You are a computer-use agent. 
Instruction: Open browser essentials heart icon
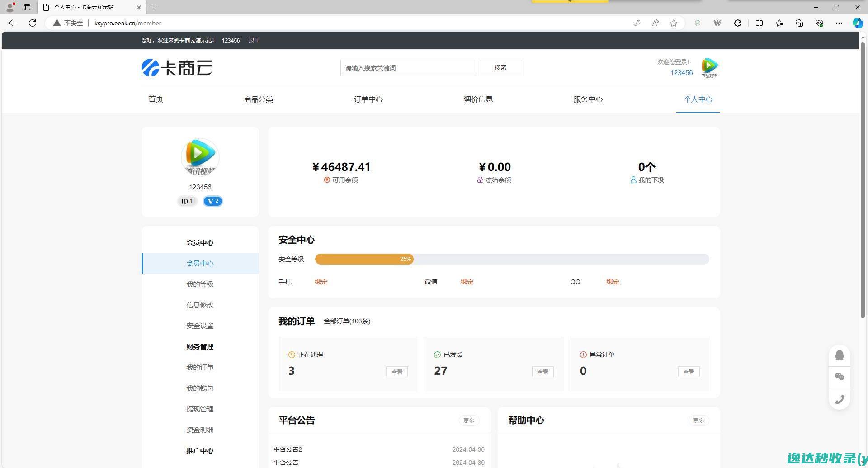pyautogui.click(x=819, y=23)
